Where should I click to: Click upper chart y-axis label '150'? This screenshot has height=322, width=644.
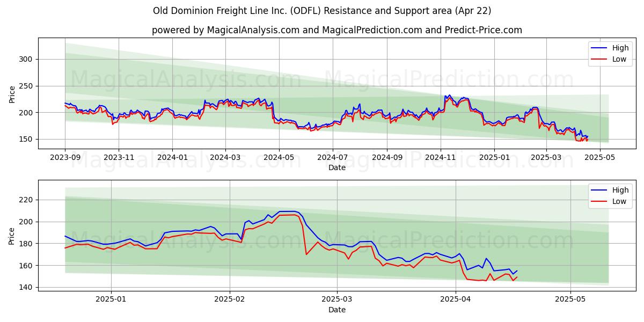coord(27,139)
